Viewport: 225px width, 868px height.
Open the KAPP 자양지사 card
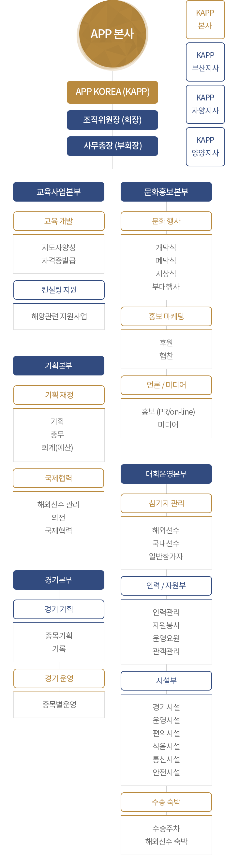[205, 104]
